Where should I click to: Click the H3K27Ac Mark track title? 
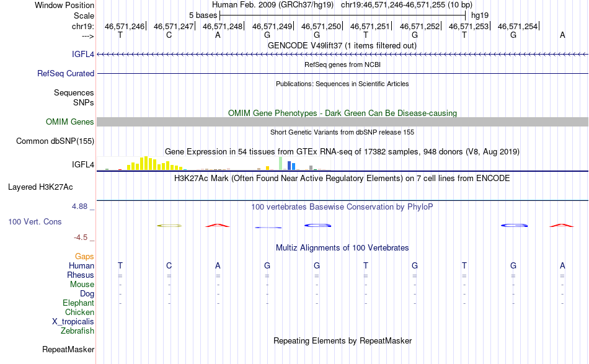[x=342, y=178]
